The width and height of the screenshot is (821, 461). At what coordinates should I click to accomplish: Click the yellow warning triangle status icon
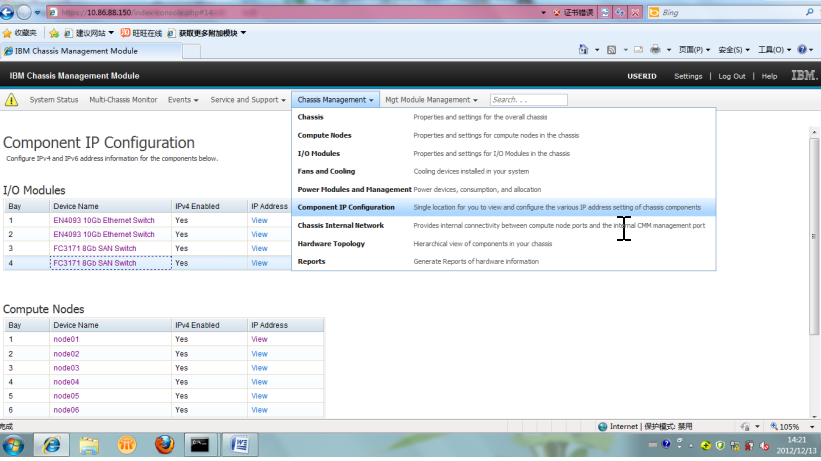pyautogui.click(x=11, y=100)
